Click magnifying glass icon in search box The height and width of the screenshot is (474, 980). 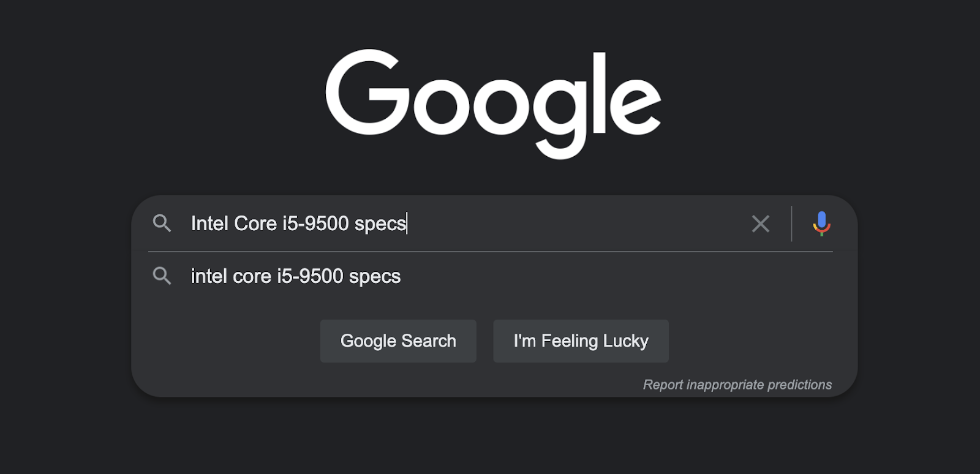tap(162, 224)
